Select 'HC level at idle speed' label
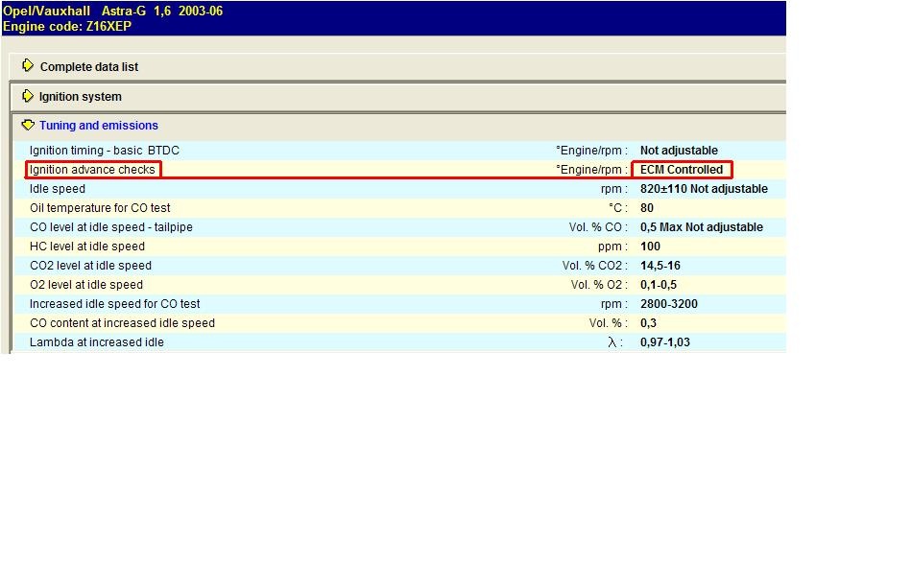This screenshot has height=588, width=912. [87, 247]
